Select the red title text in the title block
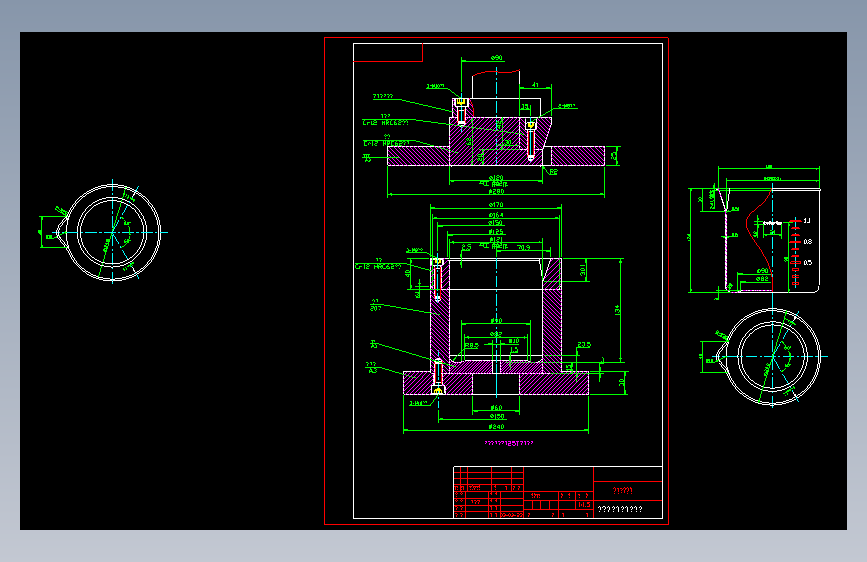Screen dimensions: 867x562 pyautogui.click(x=623, y=491)
